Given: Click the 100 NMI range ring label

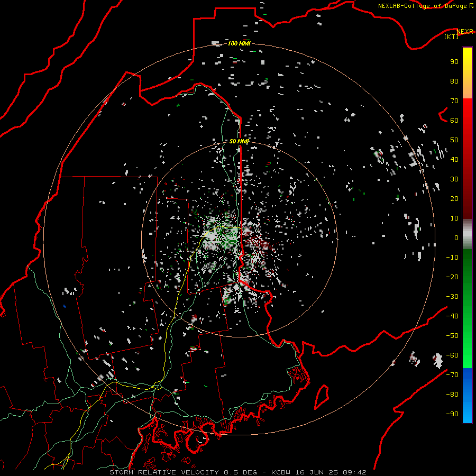Looking at the screenshot, I should (x=239, y=43).
